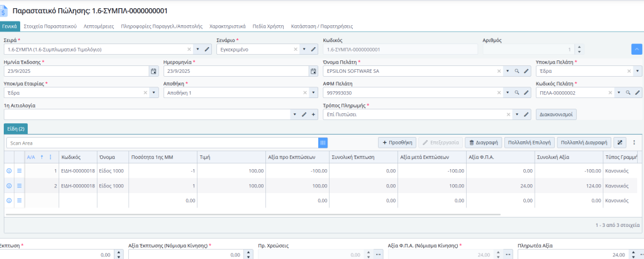Open the calendar for Ημ/νία Έκδοσης
The image size is (644, 259).
pyautogui.click(x=153, y=71)
